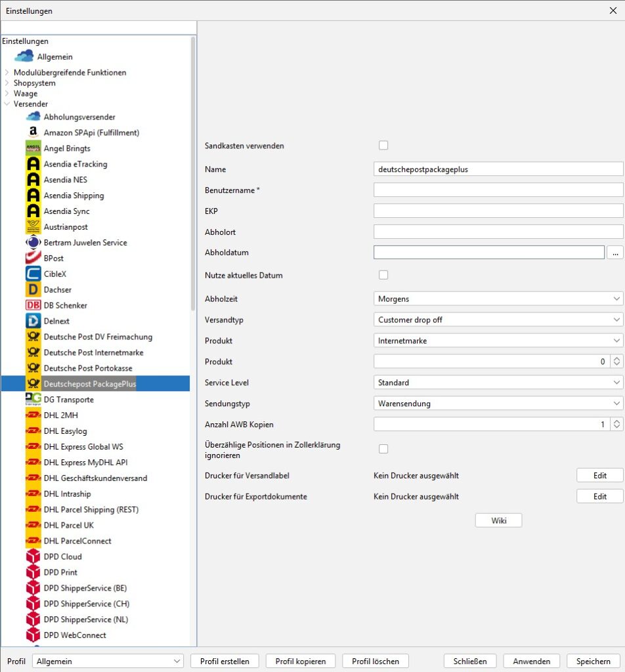The height and width of the screenshot is (672, 625).
Task: Check Überzählige Positionen in Zollerklärung ignorieren
Action: point(383,449)
